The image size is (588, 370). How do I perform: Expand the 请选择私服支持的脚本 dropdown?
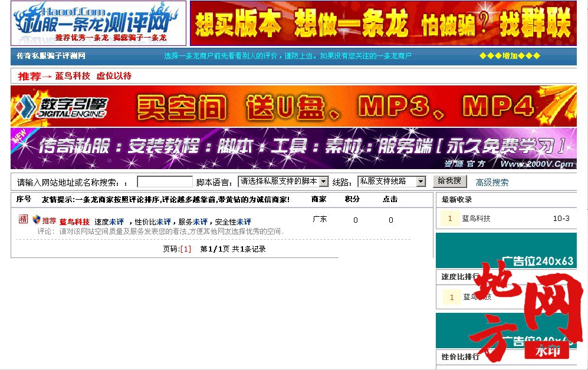pyautogui.click(x=283, y=181)
